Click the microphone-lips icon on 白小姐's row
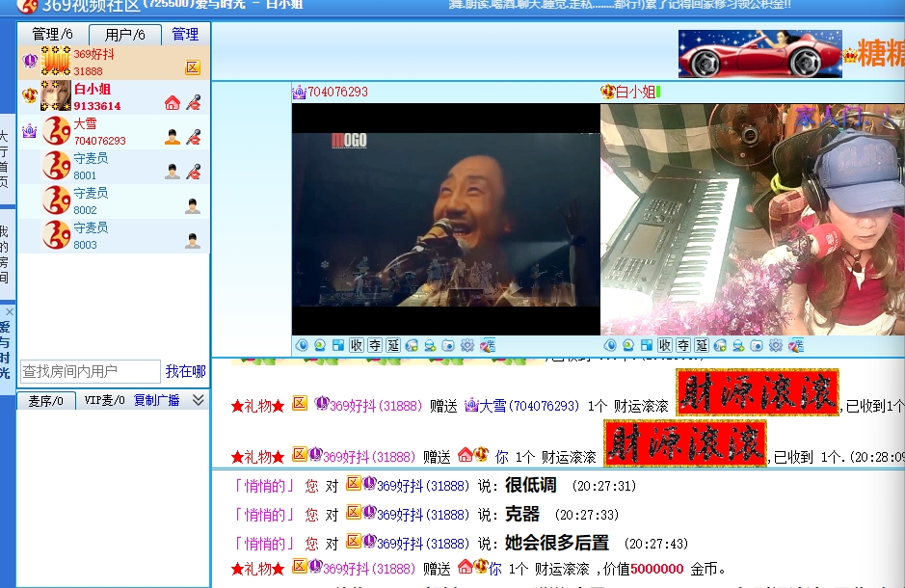The image size is (905, 588). tap(194, 103)
